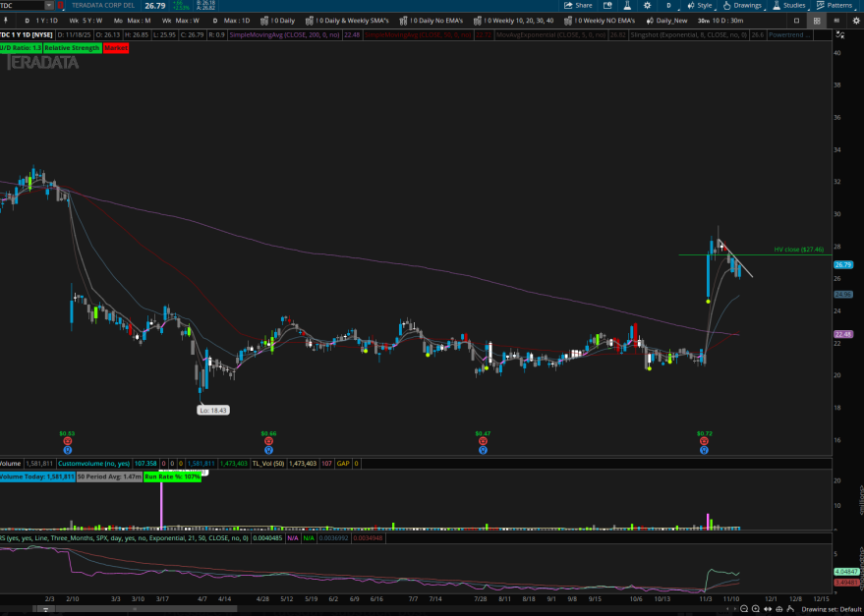Open the Drawing set: Default selector
Screen dimensions: 864x616
pos(831,609)
